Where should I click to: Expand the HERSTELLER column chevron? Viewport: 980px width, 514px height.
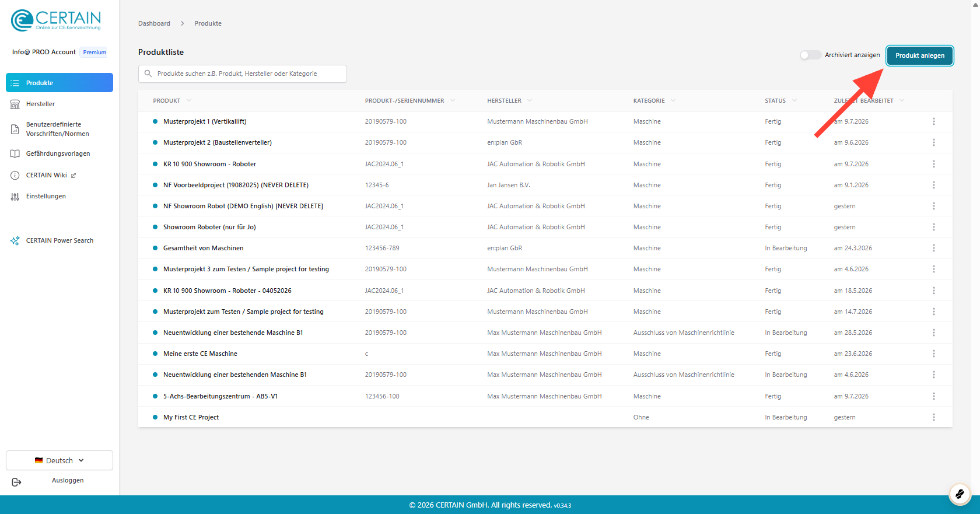(530, 100)
